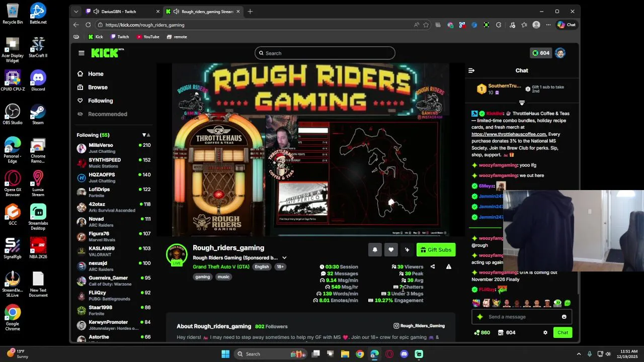Click the sparkle subscribe icon button
The width and height of the screenshot is (644, 362).
tap(407, 250)
